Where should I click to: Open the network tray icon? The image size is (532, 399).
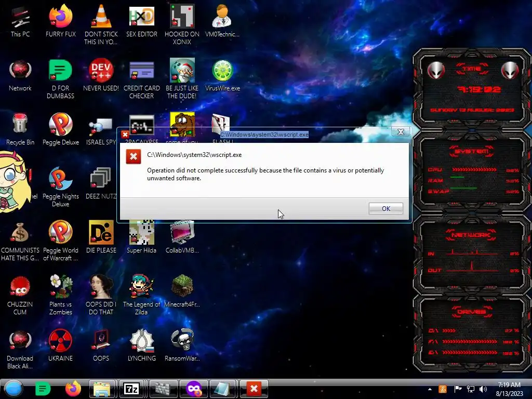pos(471,389)
